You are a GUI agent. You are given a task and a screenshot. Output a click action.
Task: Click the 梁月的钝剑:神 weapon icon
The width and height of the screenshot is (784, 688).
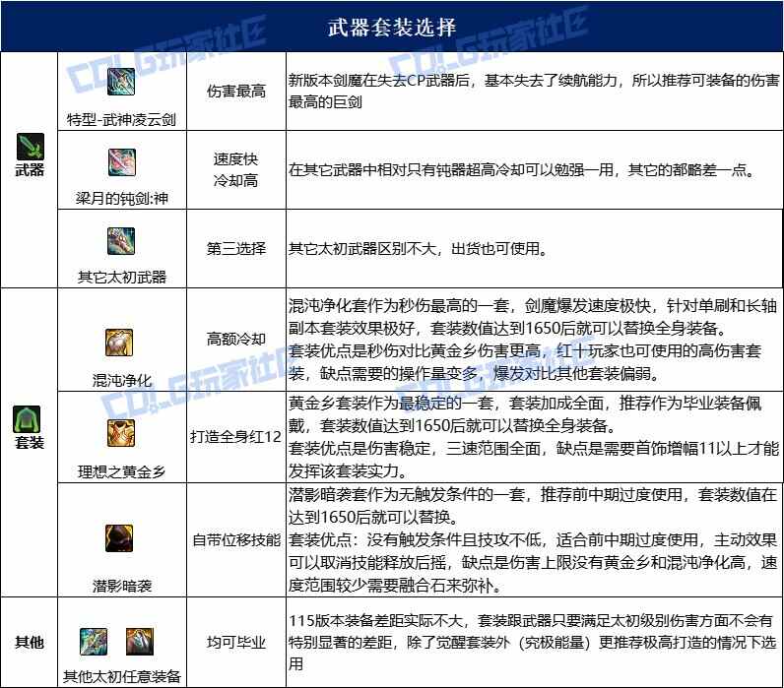click(121, 162)
